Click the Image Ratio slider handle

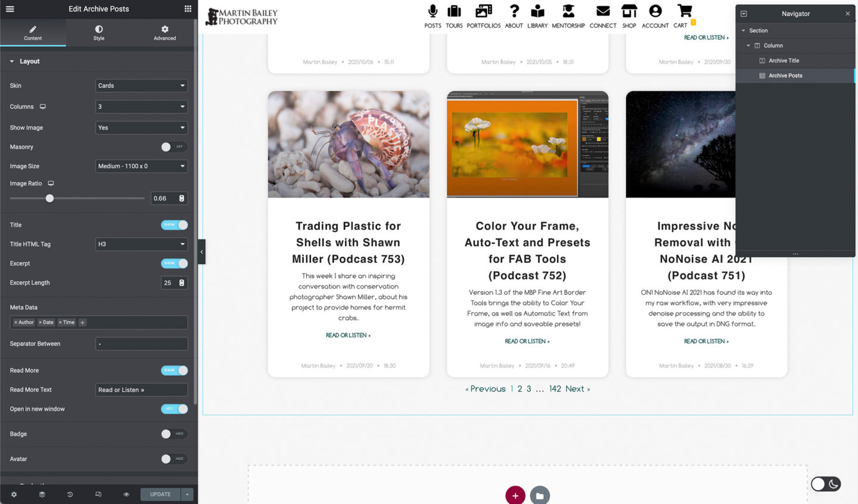pos(50,198)
